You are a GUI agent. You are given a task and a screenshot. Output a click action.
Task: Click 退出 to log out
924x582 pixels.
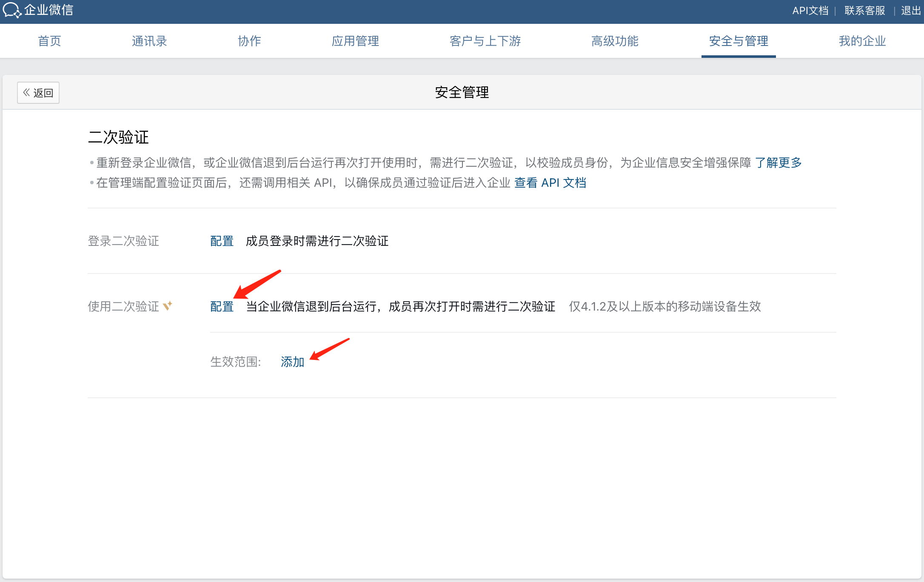(911, 11)
